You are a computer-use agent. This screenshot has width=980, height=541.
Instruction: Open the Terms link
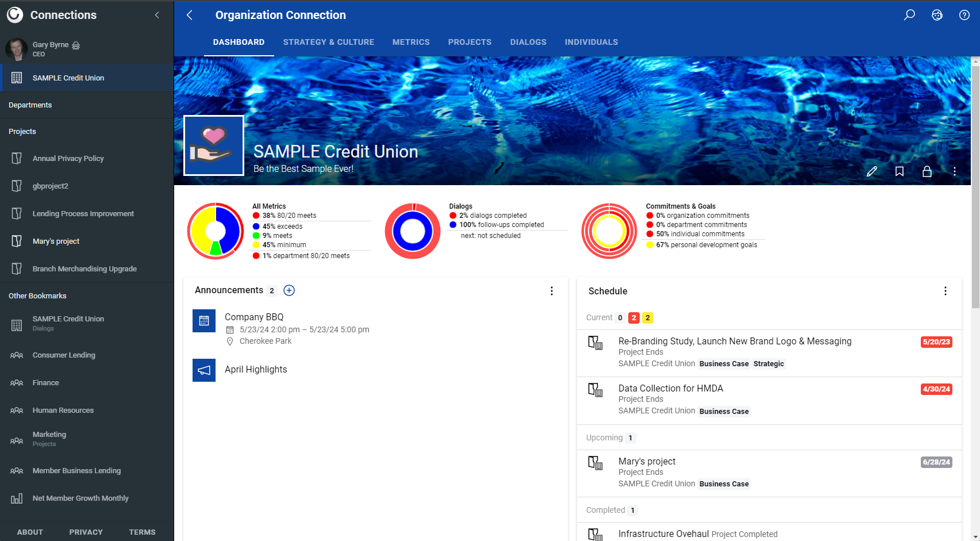coord(142,532)
